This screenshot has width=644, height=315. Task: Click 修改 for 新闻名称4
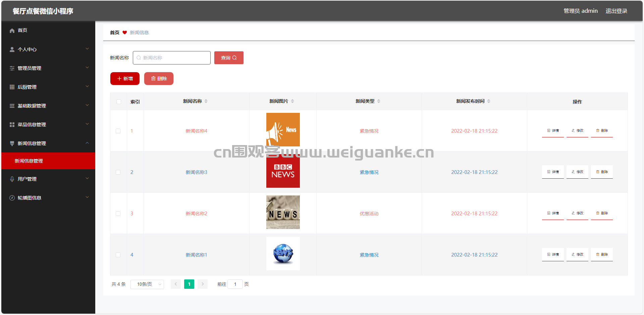577,131
